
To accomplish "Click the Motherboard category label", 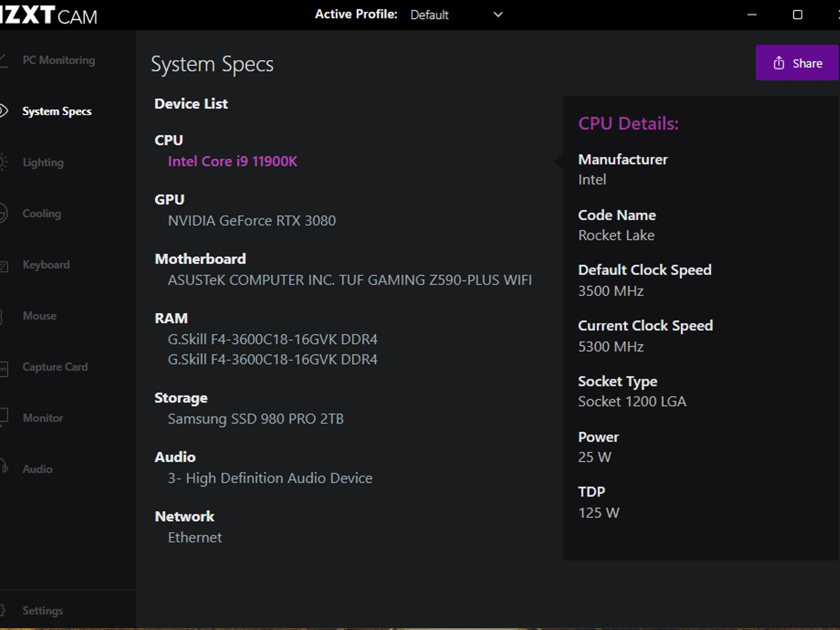I will (x=200, y=259).
